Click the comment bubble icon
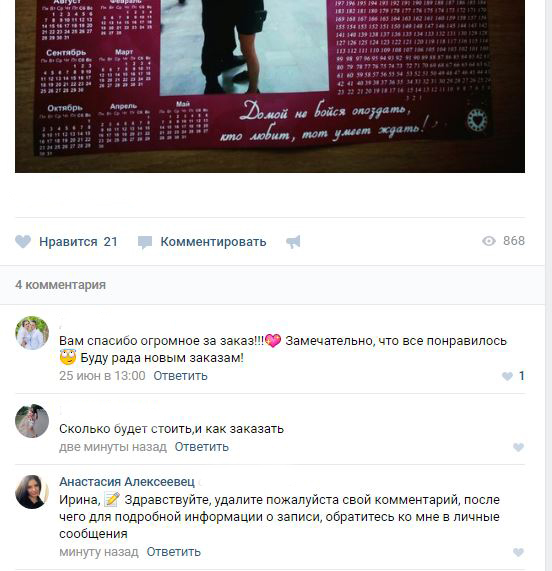Viewport: 552px width, 571px height. 145,242
